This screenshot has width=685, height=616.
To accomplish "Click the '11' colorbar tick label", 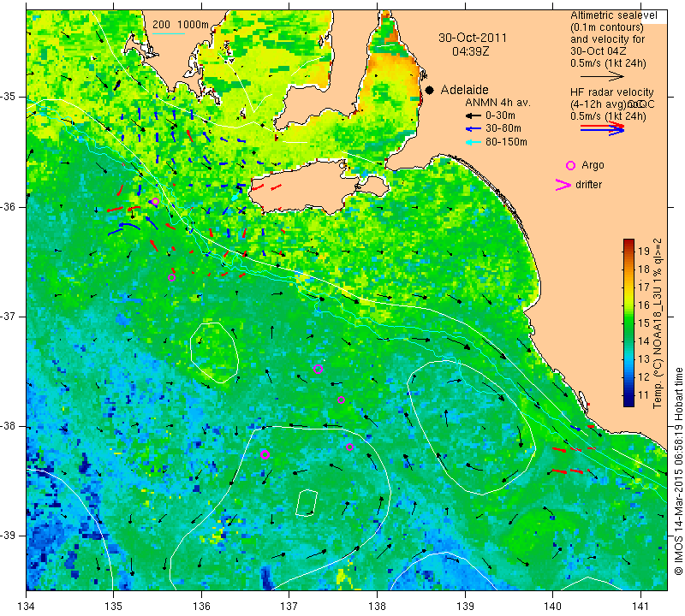I will [644, 395].
